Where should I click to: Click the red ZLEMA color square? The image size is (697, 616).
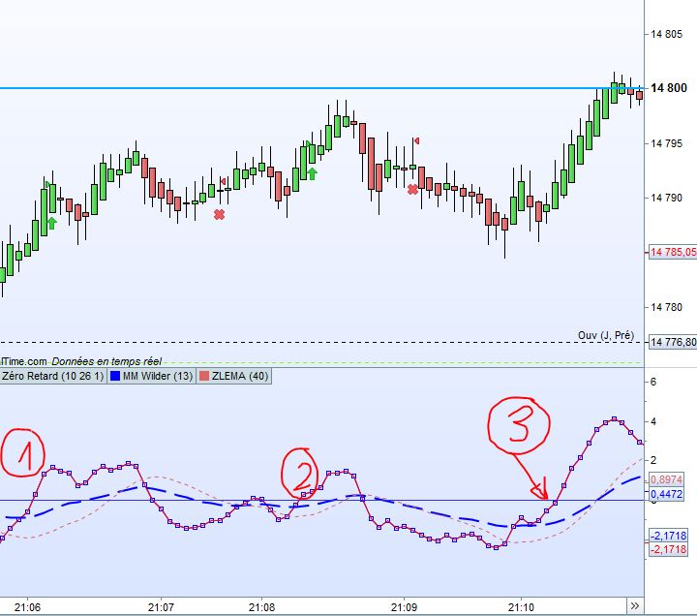point(204,376)
